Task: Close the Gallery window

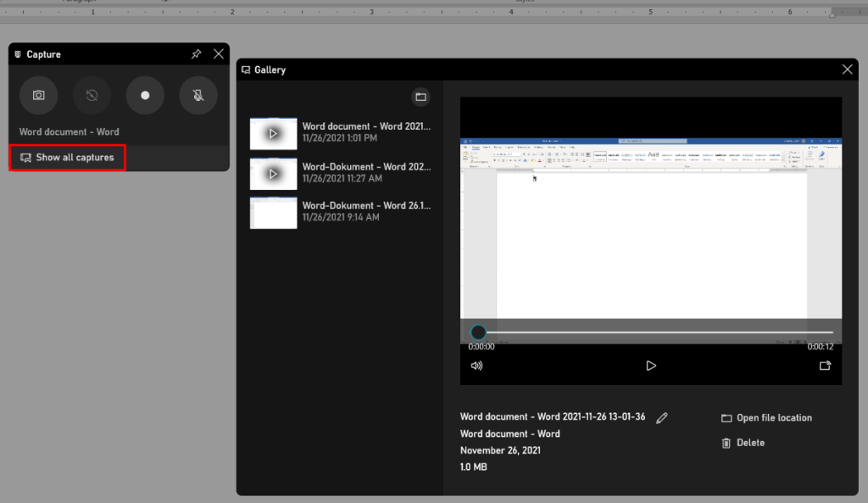Action: click(x=847, y=70)
